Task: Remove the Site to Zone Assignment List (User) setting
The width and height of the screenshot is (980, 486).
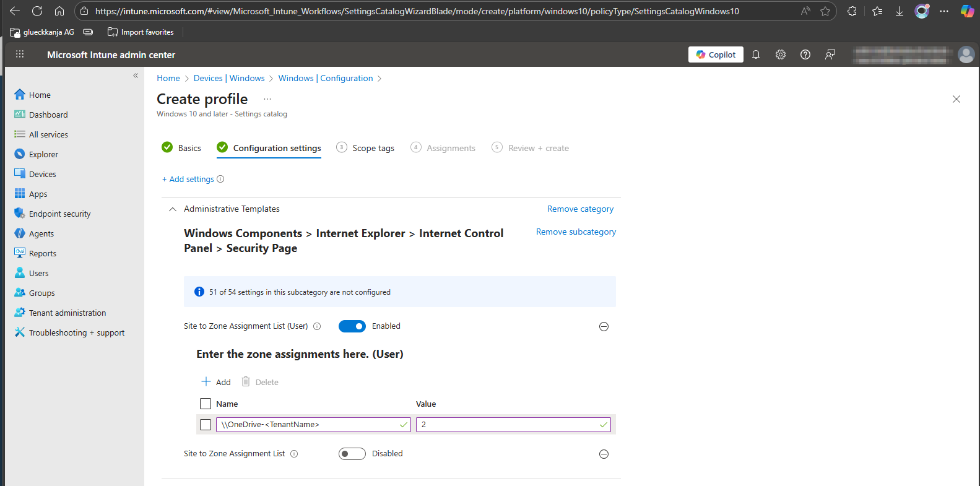Action: pos(604,326)
